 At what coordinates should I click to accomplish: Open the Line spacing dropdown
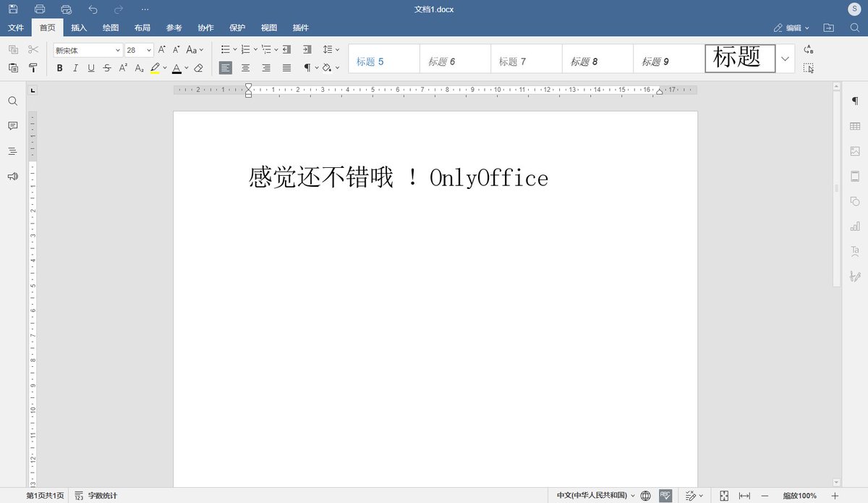click(331, 49)
